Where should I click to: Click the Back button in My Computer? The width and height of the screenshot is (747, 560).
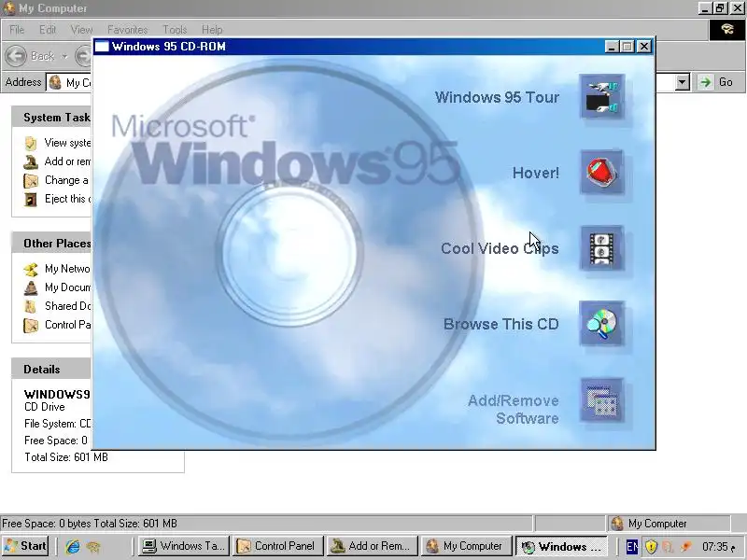point(30,56)
